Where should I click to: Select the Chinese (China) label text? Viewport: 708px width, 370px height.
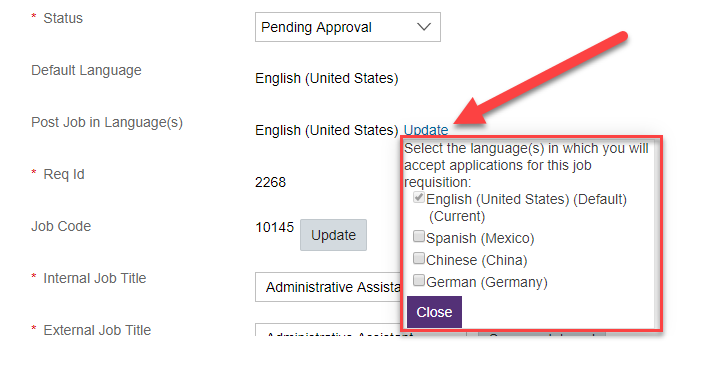tap(477, 260)
